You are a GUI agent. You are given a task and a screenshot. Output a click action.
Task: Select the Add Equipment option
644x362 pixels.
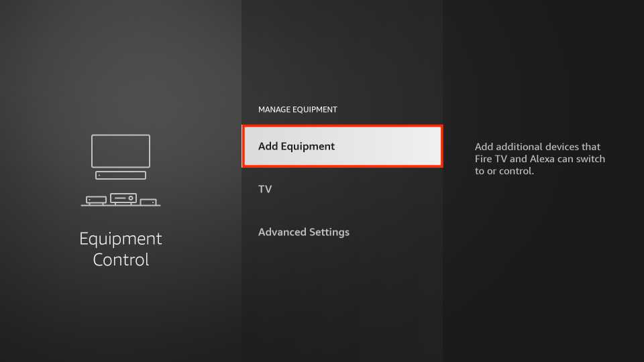tap(342, 146)
